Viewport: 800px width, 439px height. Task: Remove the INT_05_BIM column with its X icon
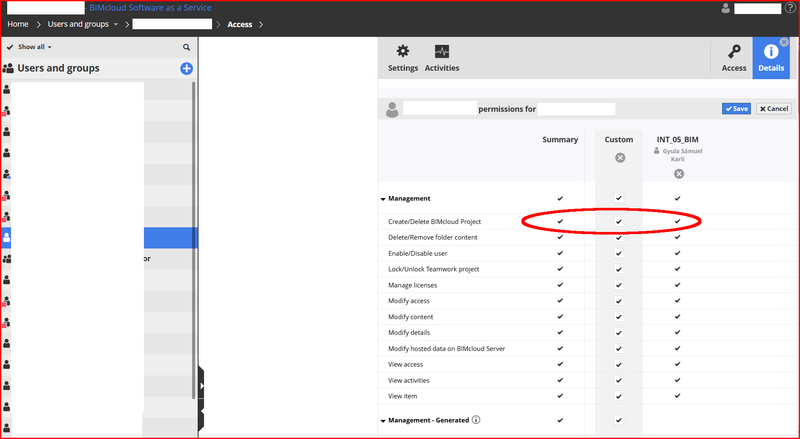[679, 174]
